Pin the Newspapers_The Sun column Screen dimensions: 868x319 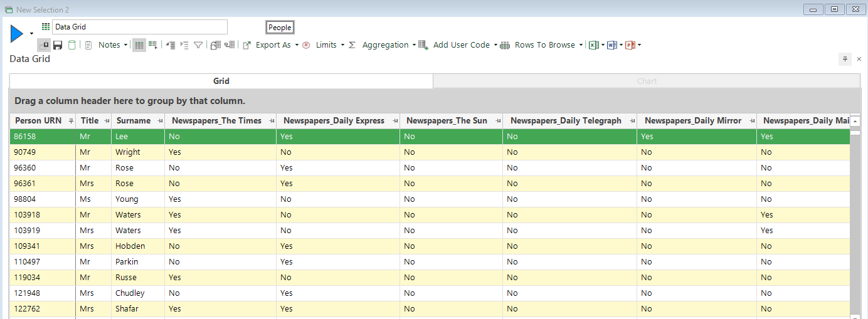coord(497,121)
